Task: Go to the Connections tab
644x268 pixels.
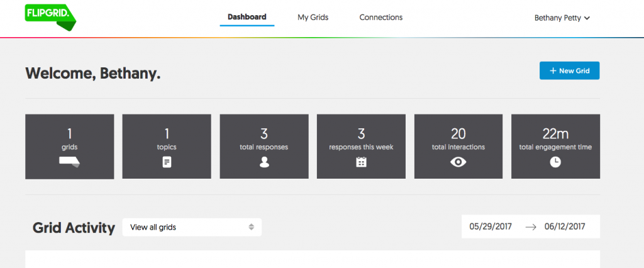Action: (380, 18)
